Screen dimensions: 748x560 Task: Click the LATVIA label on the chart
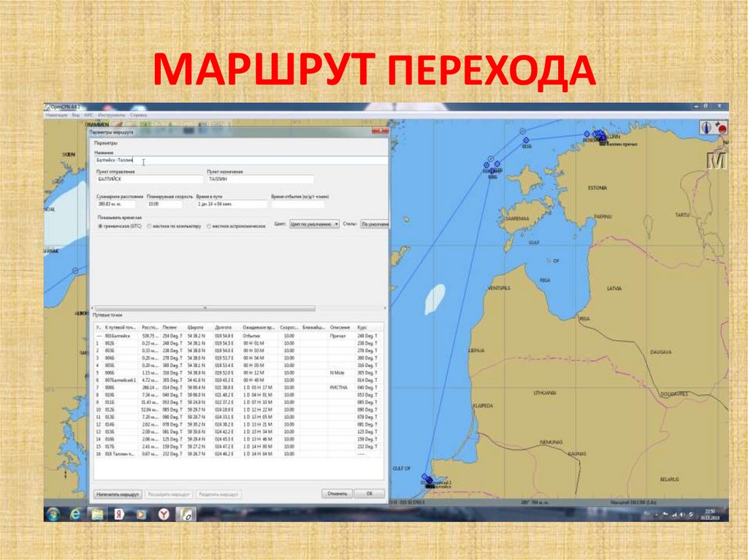[614, 288]
